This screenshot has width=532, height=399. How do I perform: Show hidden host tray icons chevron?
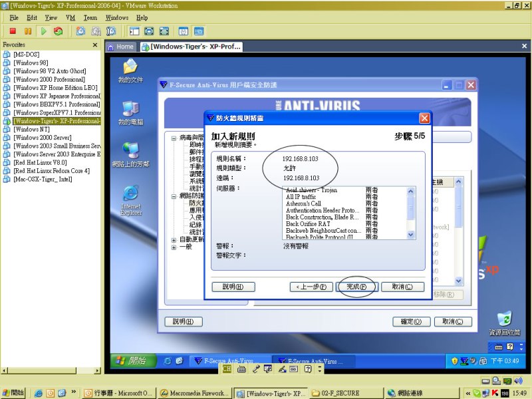pos(468,393)
